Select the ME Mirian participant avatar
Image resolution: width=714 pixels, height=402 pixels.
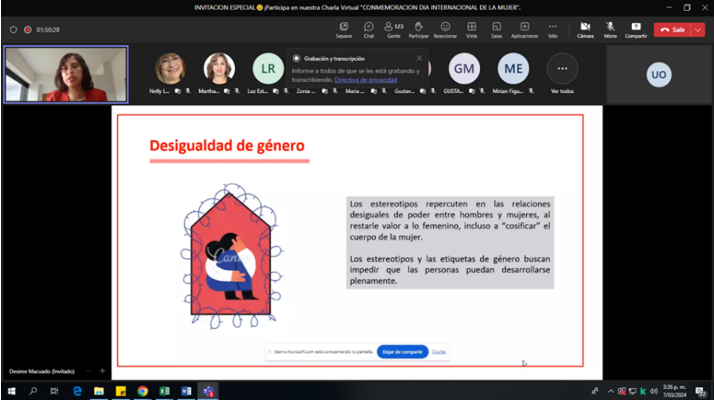(513, 69)
